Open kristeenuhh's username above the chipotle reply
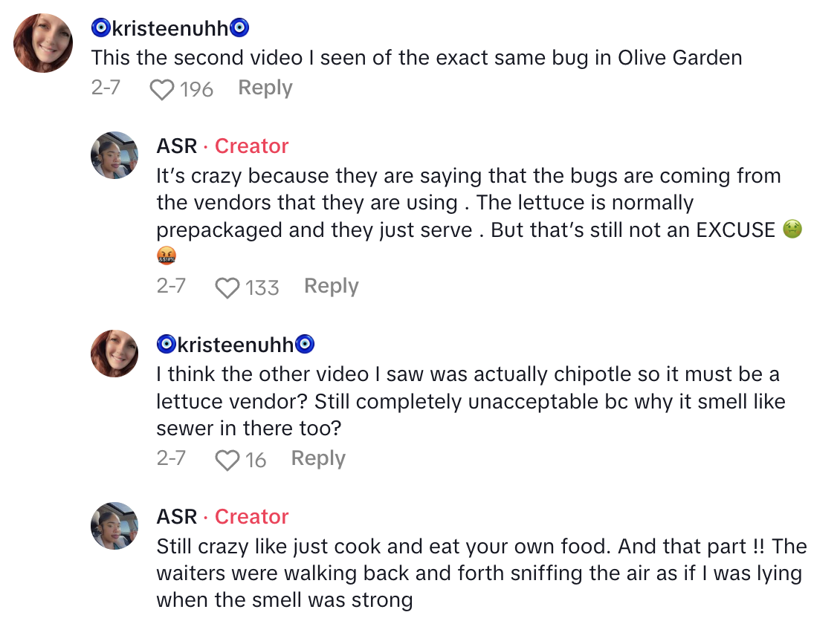This screenshot has width=840, height=618. (x=236, y=345)
